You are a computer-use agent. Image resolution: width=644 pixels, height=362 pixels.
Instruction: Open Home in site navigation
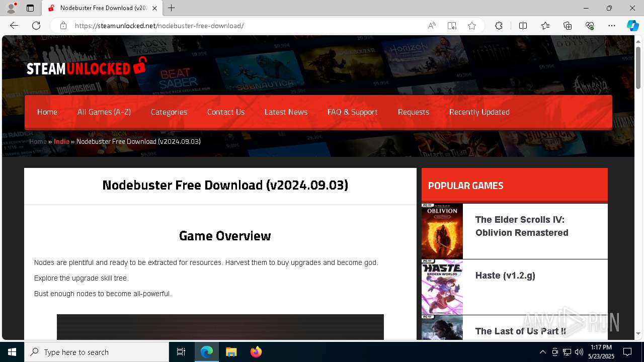pos(47,112)
